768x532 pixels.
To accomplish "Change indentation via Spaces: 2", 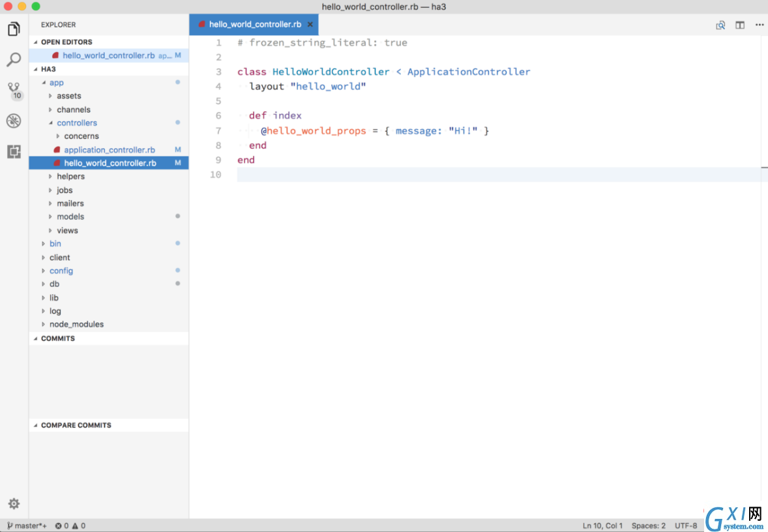I will pos(648,525).
